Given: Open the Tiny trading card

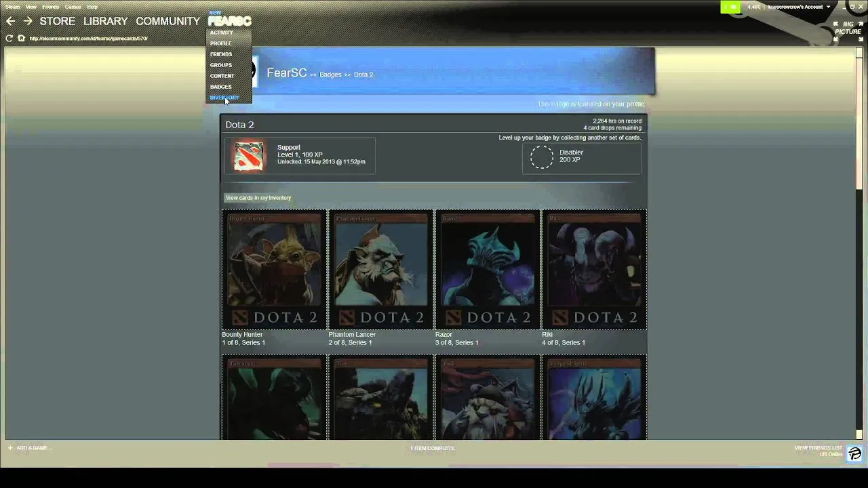Looking at the screenshot, I should (x=381, y=397).
